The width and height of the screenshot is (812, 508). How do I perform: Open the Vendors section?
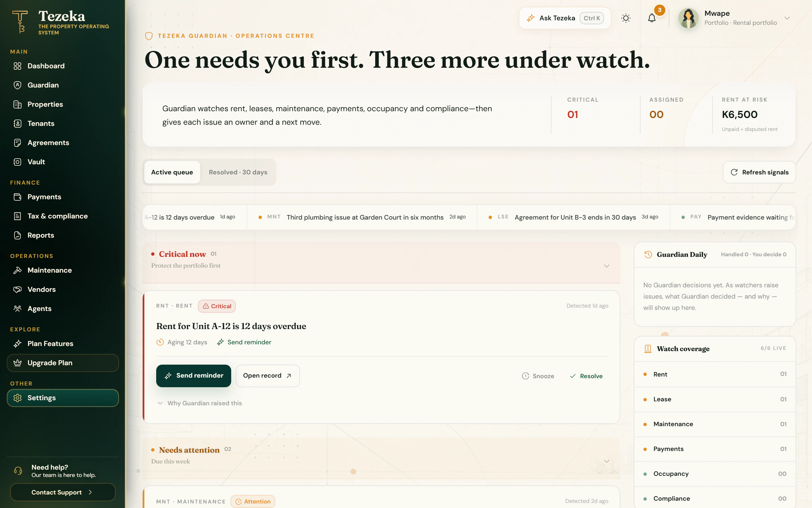click(63, 289)
